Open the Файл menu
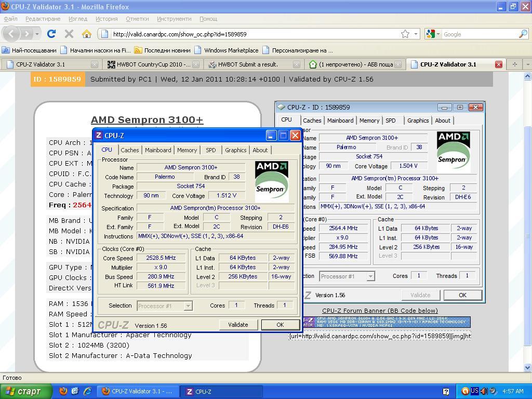 click(x=11, y=19)
